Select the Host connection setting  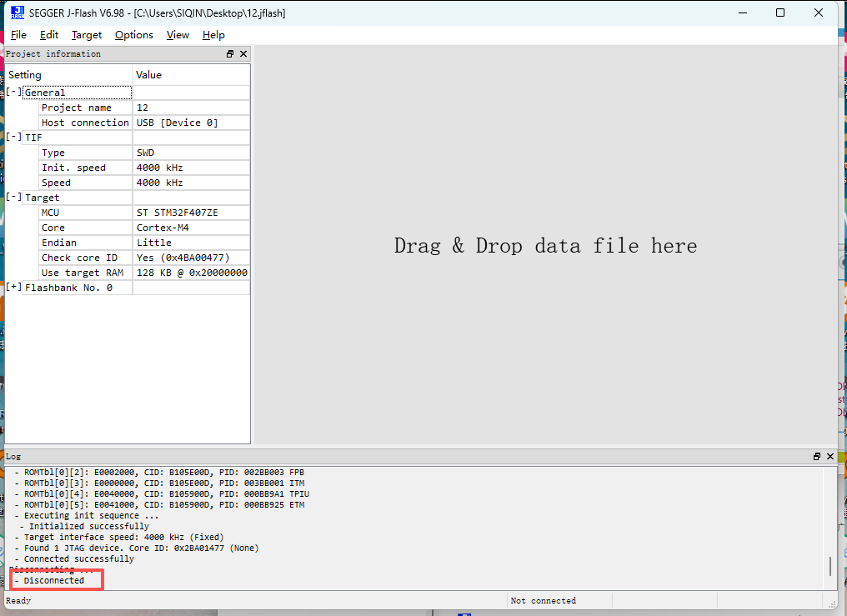[x=85, y=123]
